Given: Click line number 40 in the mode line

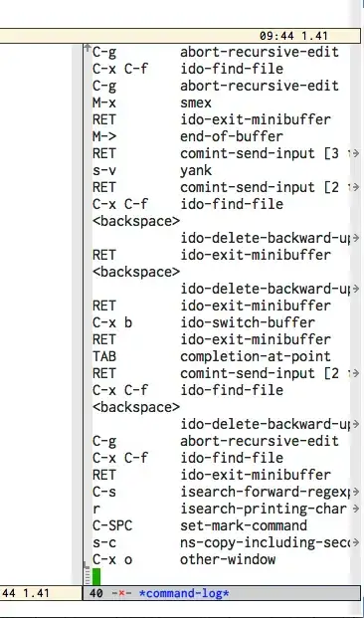Looking at the screenshot, I should tap(96, 593).
